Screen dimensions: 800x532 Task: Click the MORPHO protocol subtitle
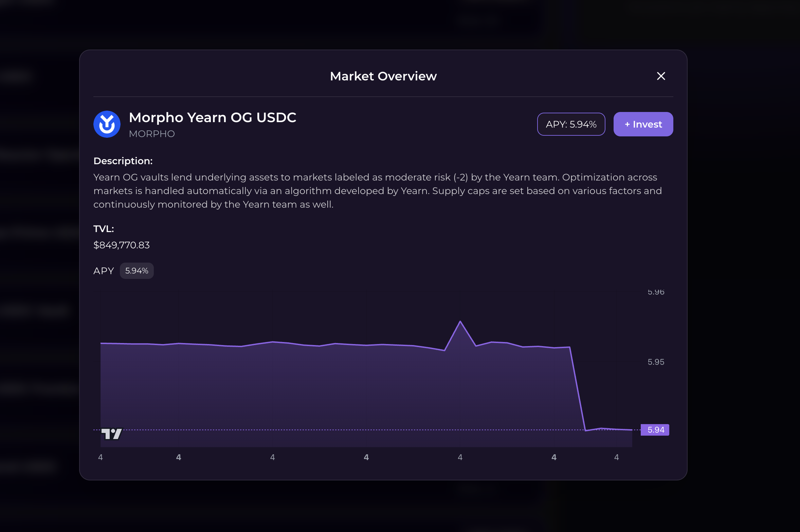tap(152, 134)
